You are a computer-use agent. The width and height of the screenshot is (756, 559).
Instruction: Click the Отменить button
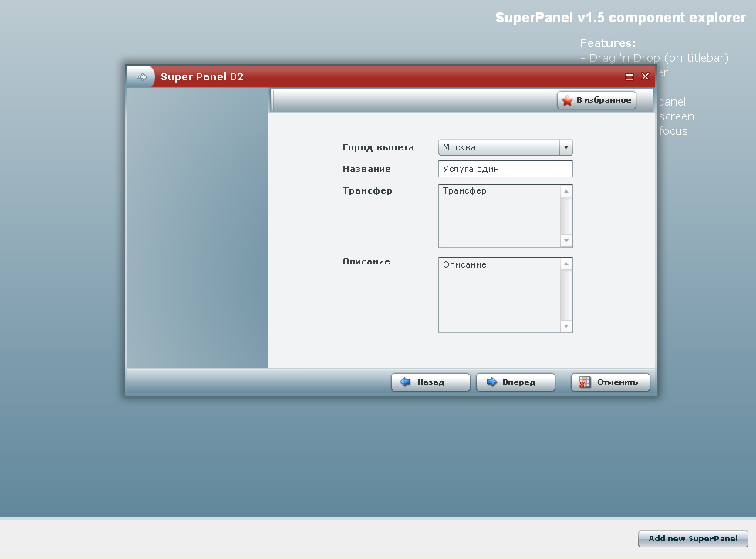pos(610,382)
